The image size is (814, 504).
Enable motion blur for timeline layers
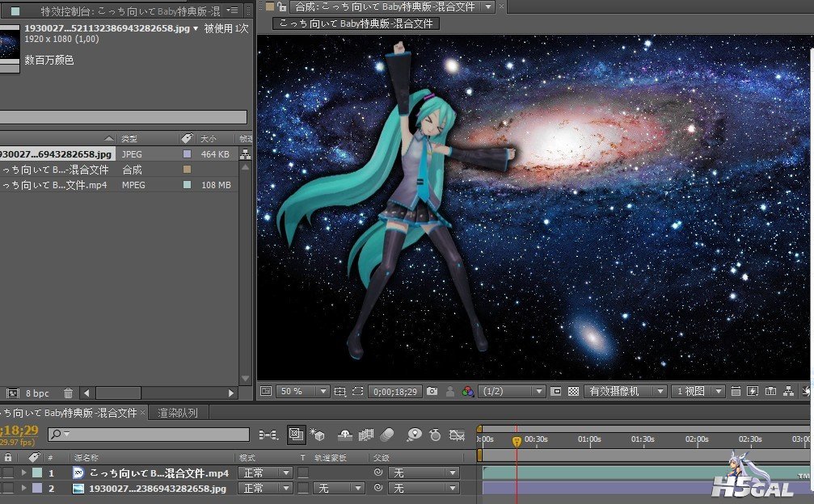(x=387, y=435)
